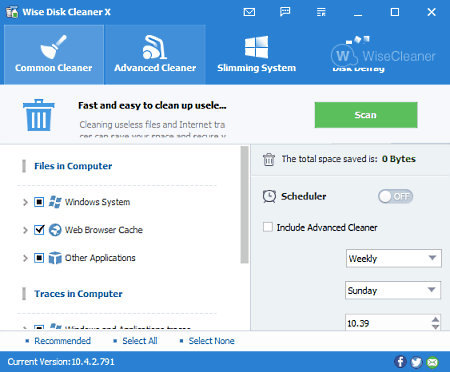Click the Windows System flag icon
450x372 pixels.
click(x=55, y=202)
